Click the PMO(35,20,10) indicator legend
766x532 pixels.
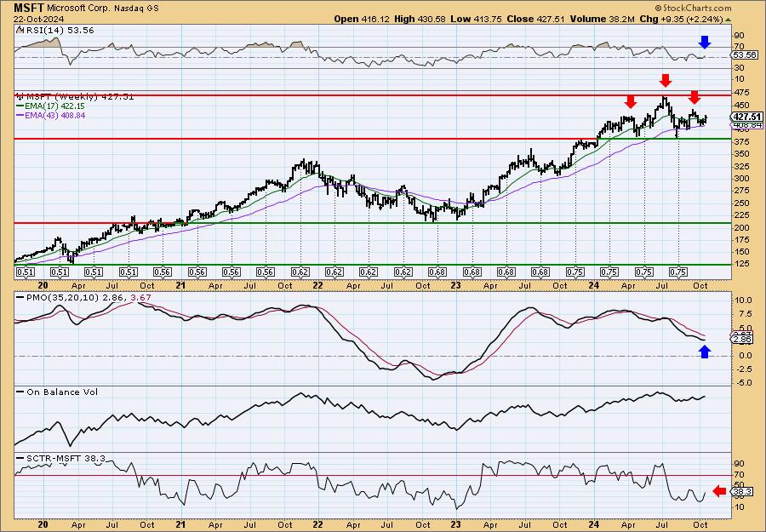click(84, 297)
